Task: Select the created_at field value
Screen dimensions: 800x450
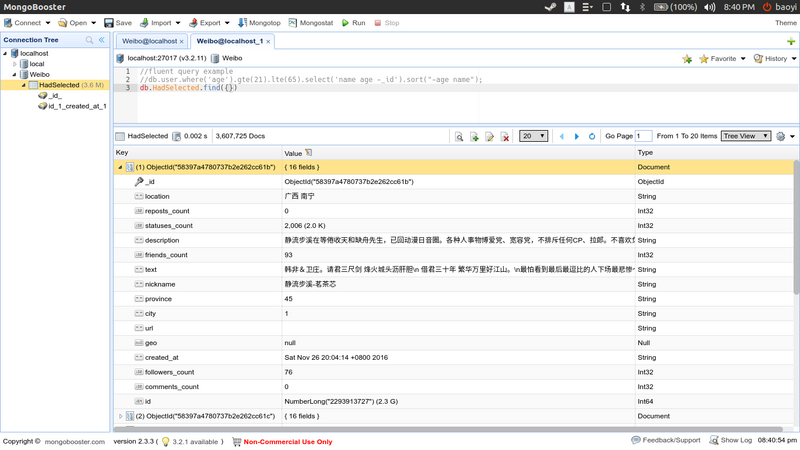Action: point(336,358)
